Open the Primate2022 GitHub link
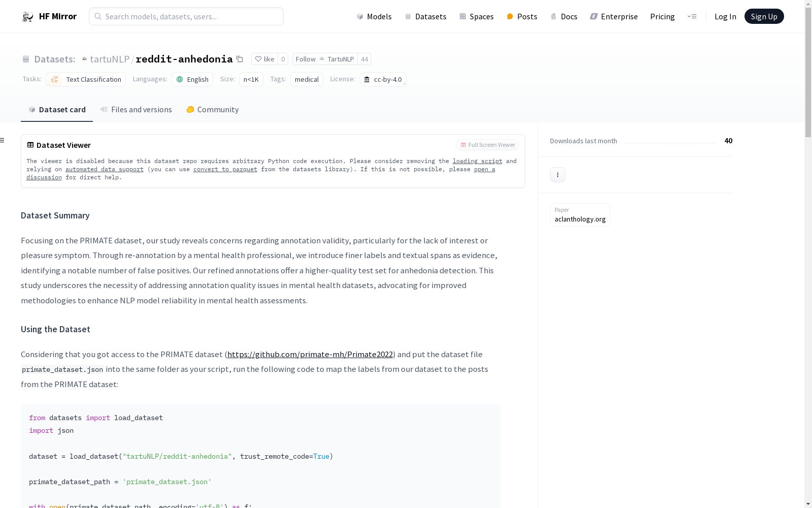 tap(310, 355)
